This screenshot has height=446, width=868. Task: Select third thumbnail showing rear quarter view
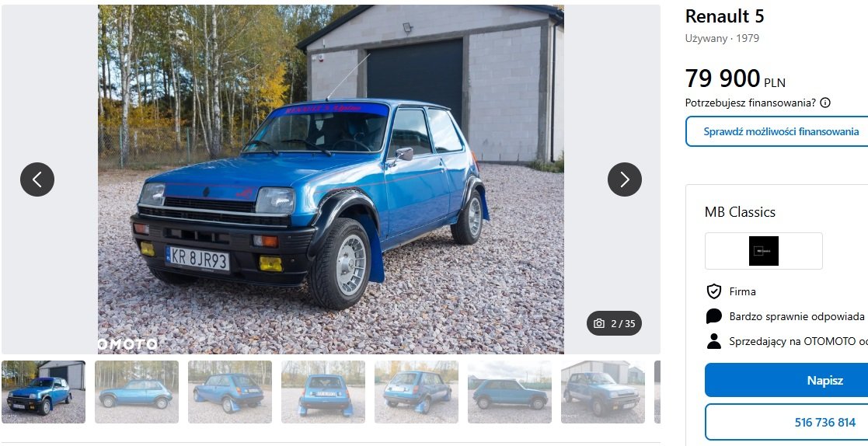pyautogui.click(x=230, y=392)
